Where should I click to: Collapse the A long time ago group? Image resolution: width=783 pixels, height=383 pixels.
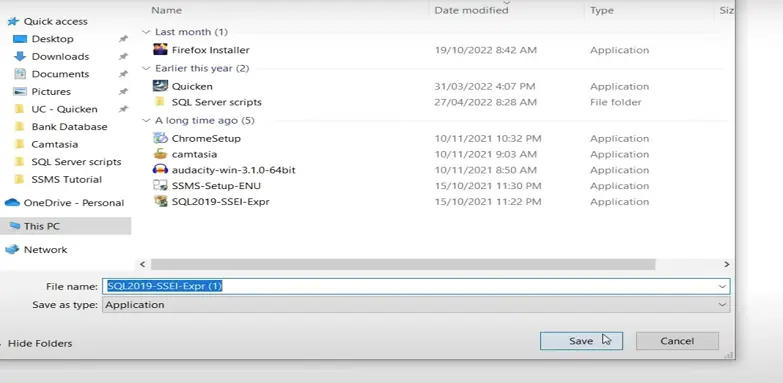click(146, 120)
